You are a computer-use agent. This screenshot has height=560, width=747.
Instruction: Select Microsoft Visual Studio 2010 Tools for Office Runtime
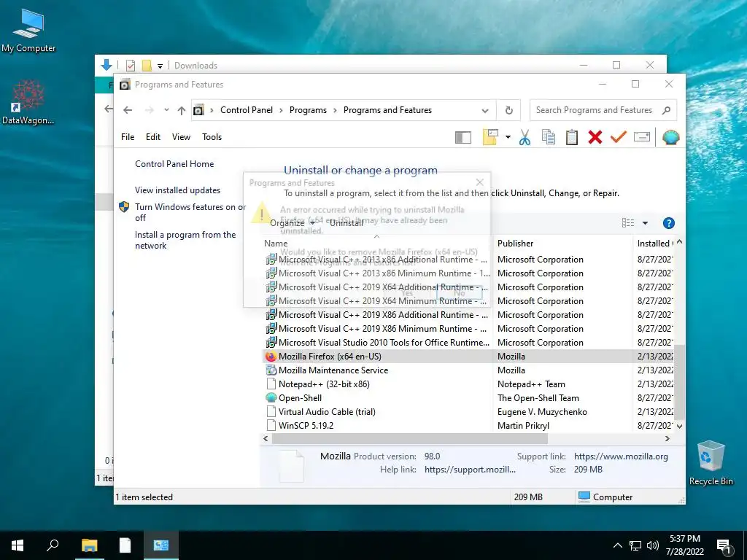click(384, 343)
